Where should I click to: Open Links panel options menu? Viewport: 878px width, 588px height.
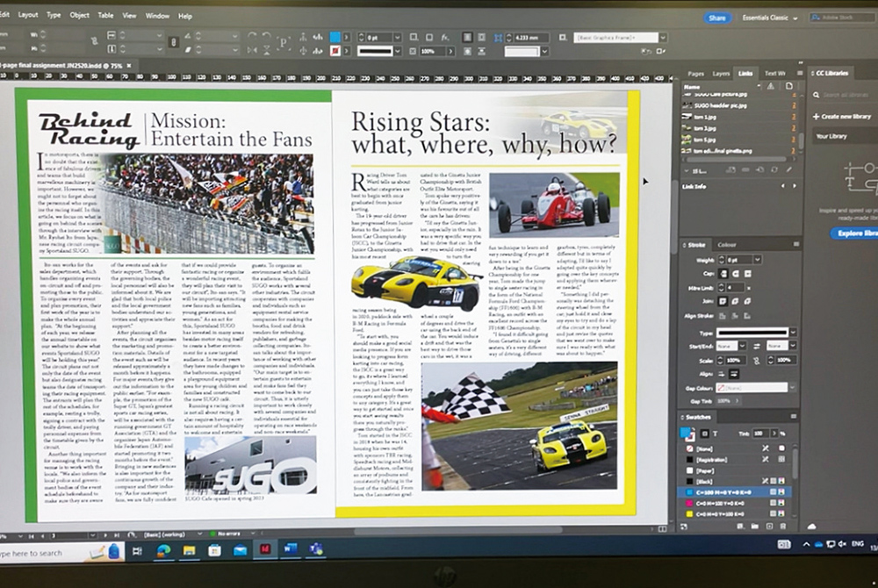click(x=800, y=74)
